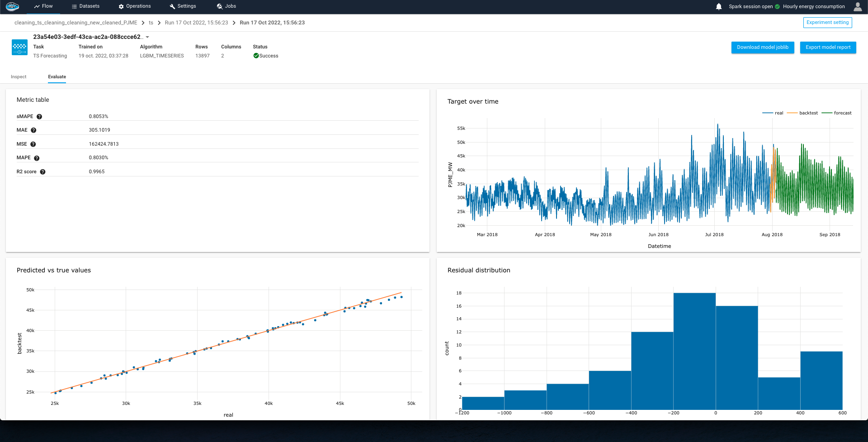Screen dimensions: 868x442
Task: Click the model task icon next to Task
Action: pos(19,48)
